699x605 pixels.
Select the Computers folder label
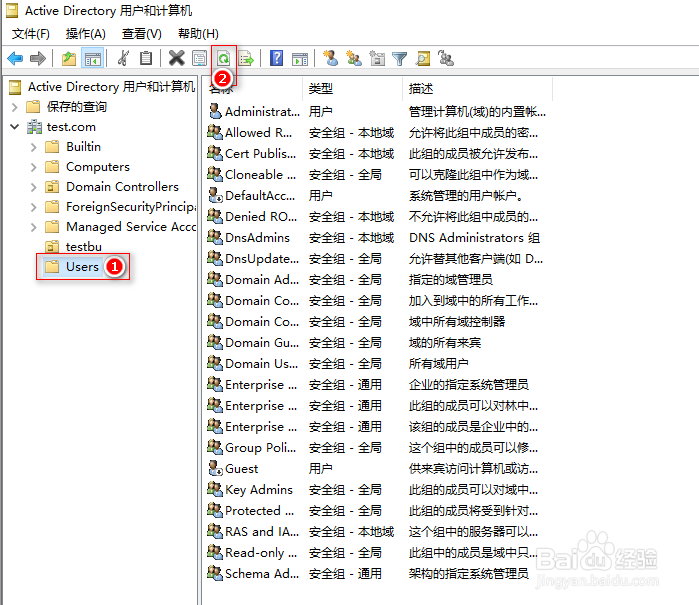(98, 167)
